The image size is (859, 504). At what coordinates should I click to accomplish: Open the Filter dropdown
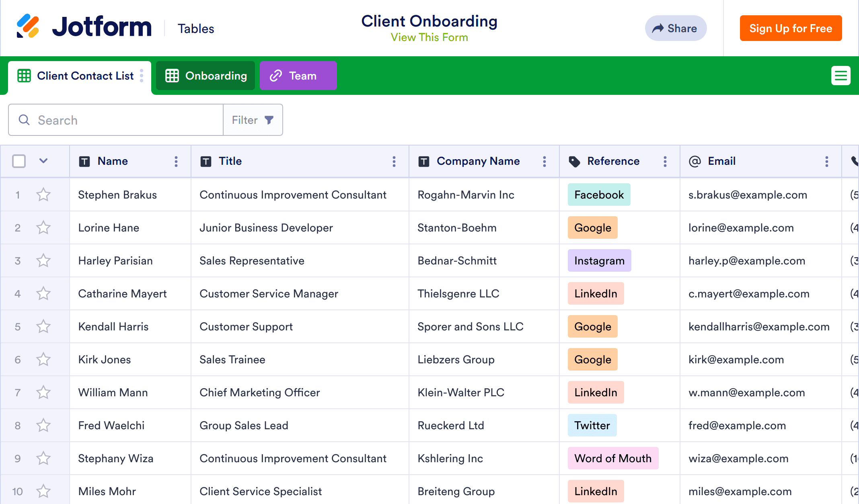(x=253, y=120)
